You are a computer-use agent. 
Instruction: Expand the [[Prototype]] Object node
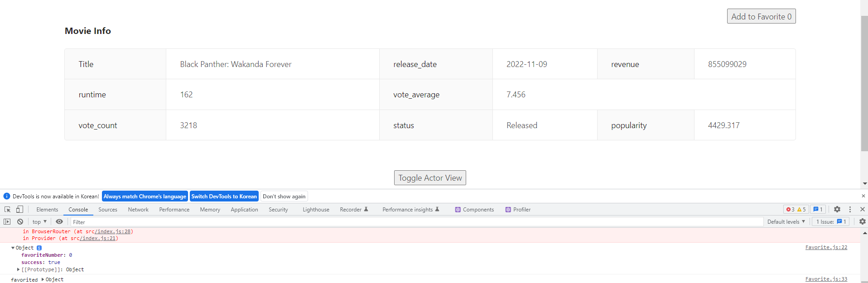18,269
